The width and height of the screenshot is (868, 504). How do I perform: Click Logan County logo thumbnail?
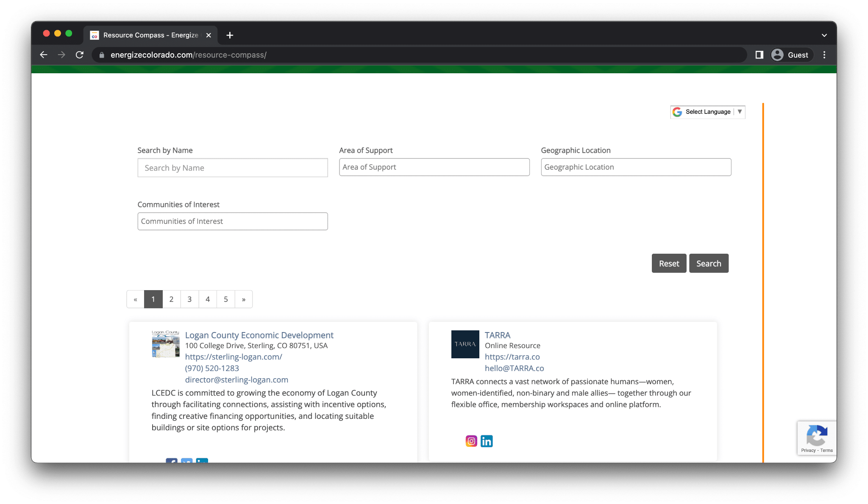[x=166, y=344]
